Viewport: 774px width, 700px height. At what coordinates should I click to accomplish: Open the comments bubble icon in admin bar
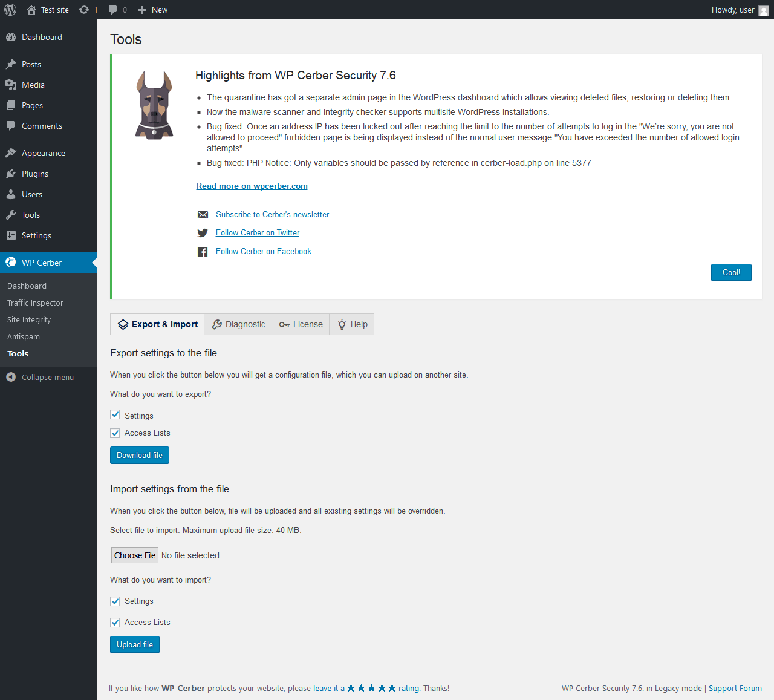pos(112,10)
